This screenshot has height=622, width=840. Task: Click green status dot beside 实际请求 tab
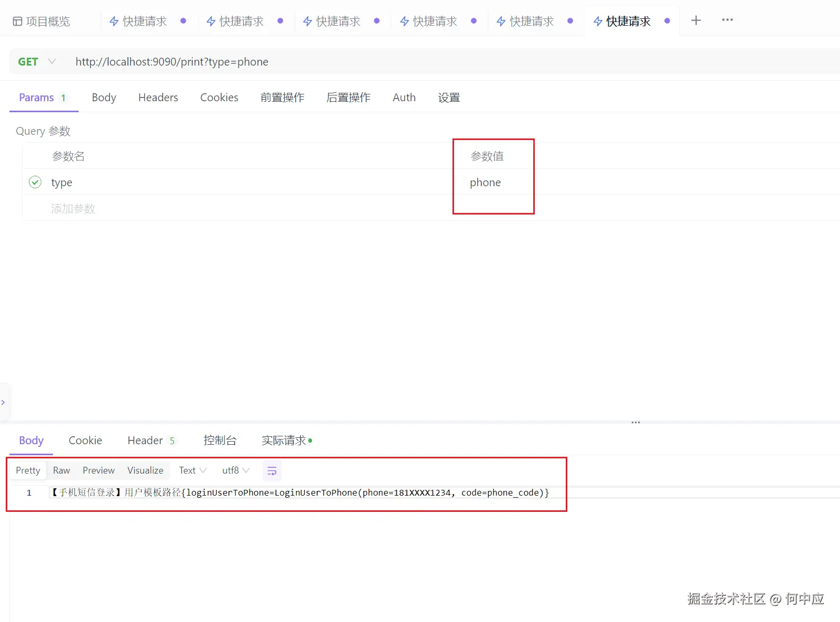(x=310, y=441)
